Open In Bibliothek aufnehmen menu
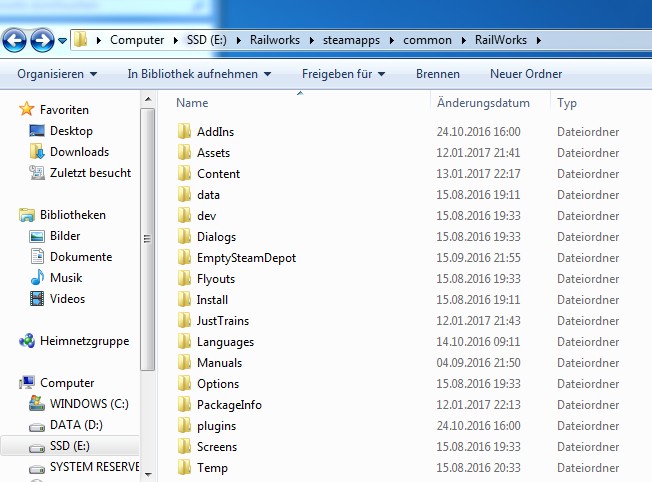 (199, 74)
